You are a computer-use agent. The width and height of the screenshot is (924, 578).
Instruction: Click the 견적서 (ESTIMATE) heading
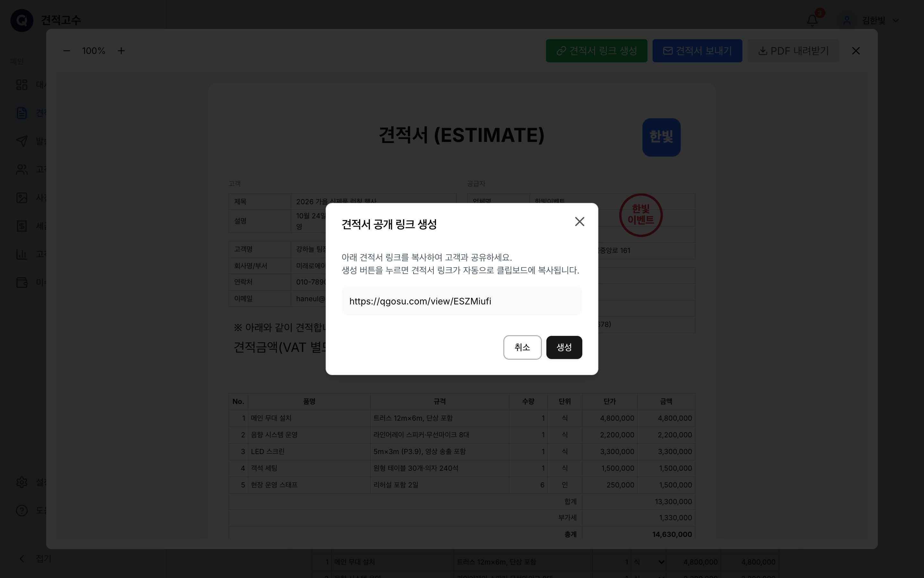click(461, 135)
